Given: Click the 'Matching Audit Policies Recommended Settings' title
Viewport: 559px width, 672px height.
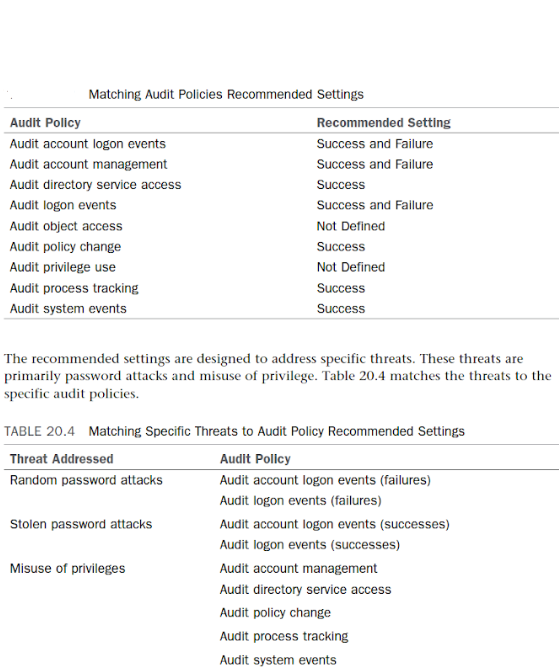Looking at the screenshot, I should tap(226, 95).
